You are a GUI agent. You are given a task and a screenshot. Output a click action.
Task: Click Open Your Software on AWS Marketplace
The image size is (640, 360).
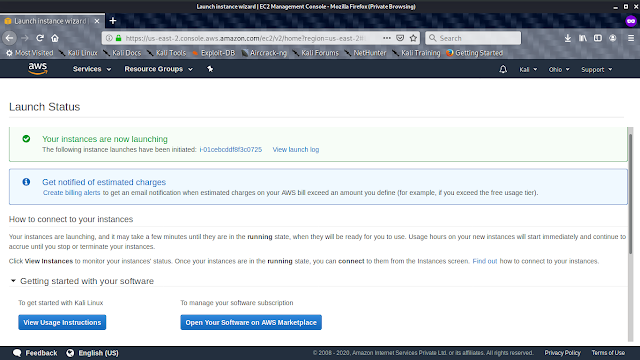(x=251, y=322)
